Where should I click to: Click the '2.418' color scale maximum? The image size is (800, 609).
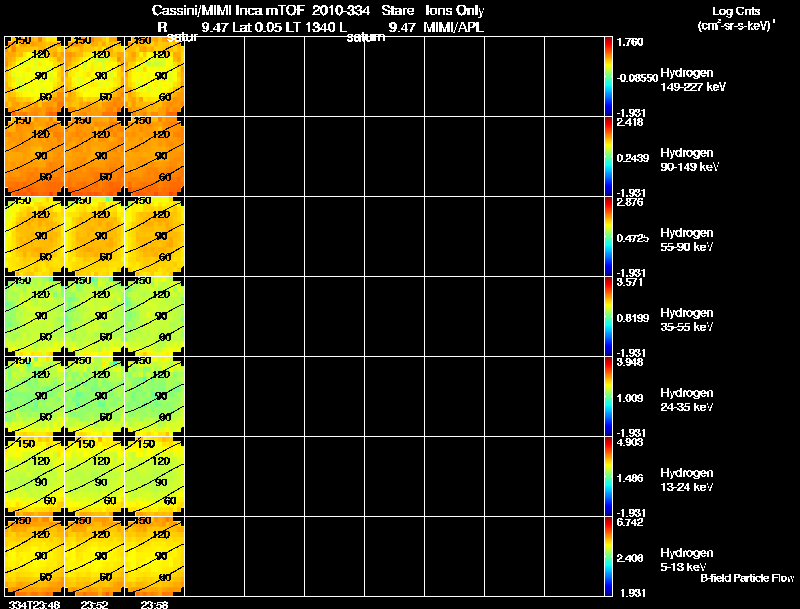pos(630,122)
